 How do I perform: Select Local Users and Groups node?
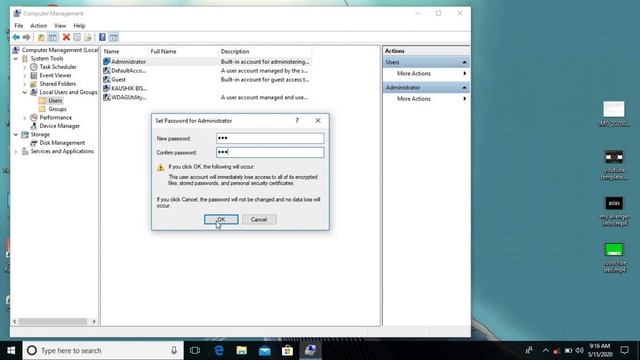(x=68, y=92)
